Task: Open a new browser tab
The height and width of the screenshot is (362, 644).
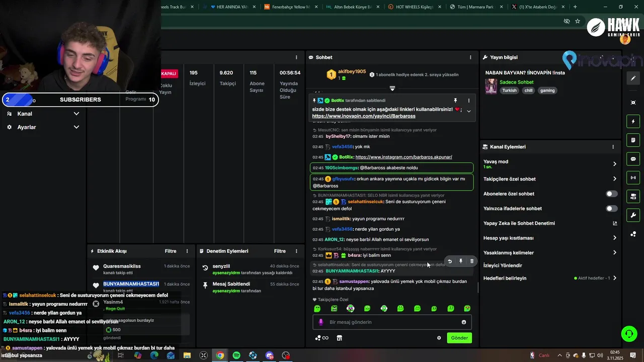Action: coord(575,7)
